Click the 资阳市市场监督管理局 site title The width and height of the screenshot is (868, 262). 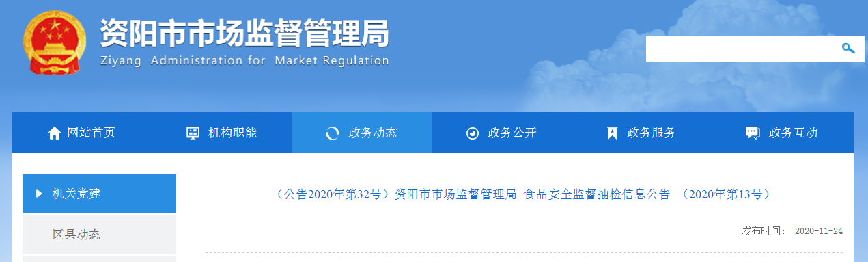[244, 33]
